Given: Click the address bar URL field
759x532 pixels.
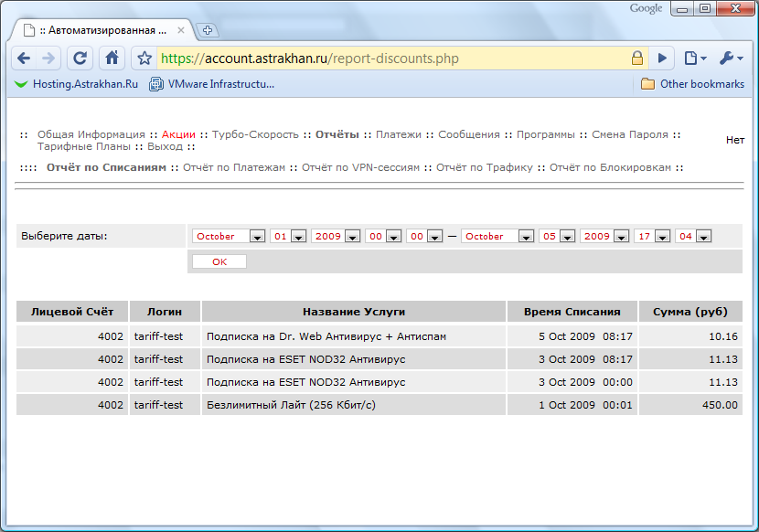Looking at the screenshot, I should (x=392, y=59).
